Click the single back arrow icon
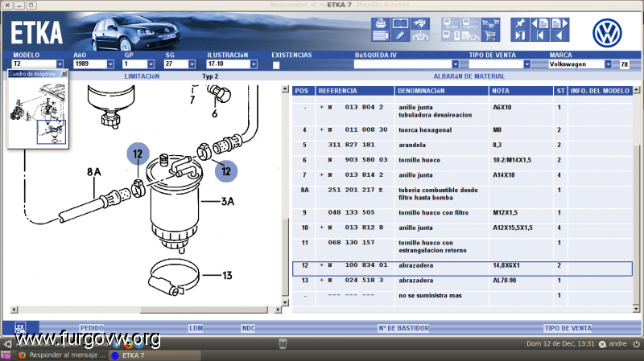 coord(559,35)
